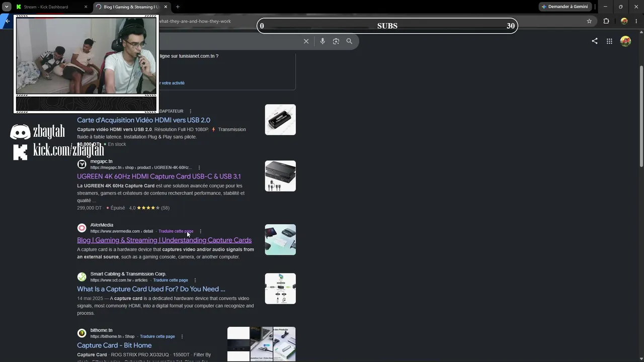Click the Smart Cabling diagram thumbnail
The width and height of the screenshot is (644, 362).
click(280, 288)
